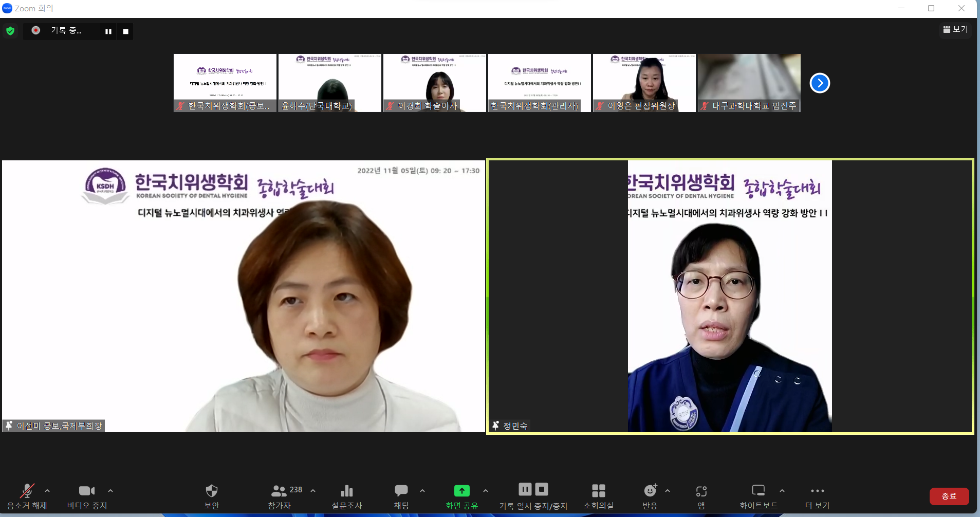This screenshot has width=980, height=517.
Task: Open the participants (참가자) panel
Action: pos(280,491)
